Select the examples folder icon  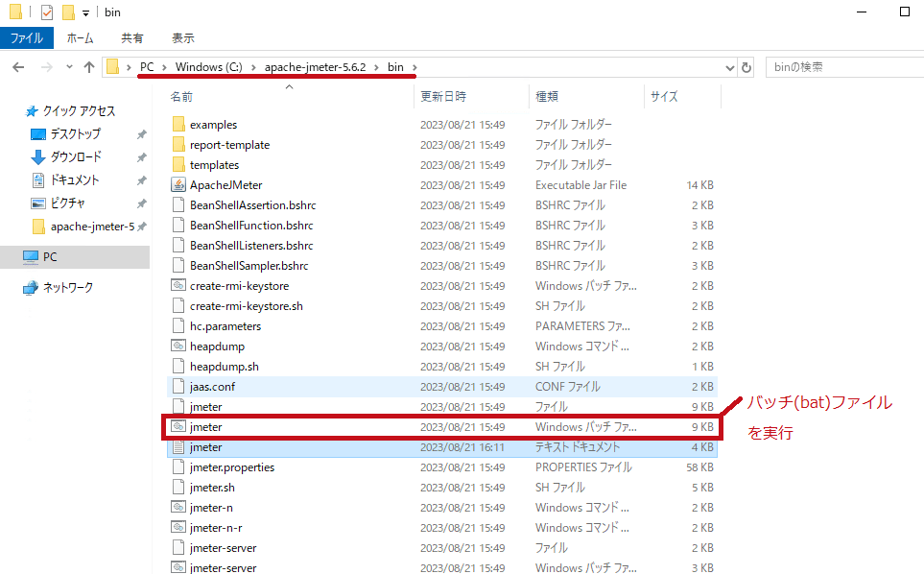[178, 125]
